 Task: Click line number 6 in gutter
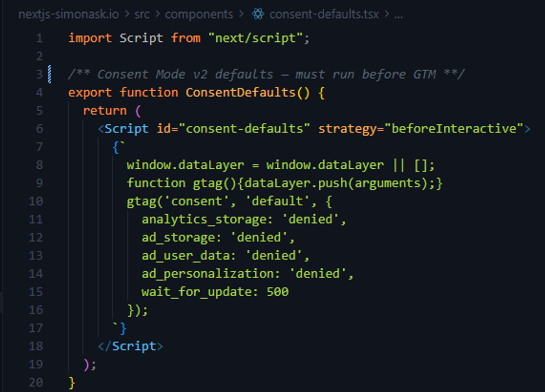[40, 129]
